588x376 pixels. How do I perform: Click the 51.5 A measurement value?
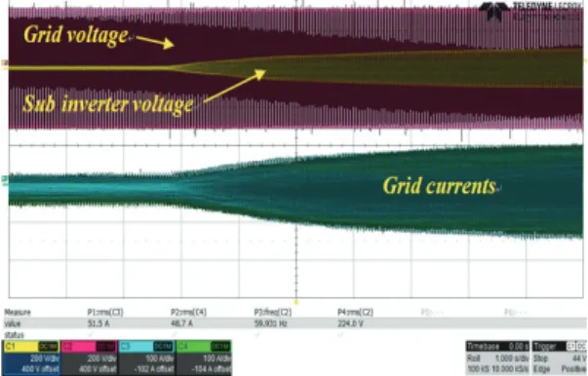point(98,323)
